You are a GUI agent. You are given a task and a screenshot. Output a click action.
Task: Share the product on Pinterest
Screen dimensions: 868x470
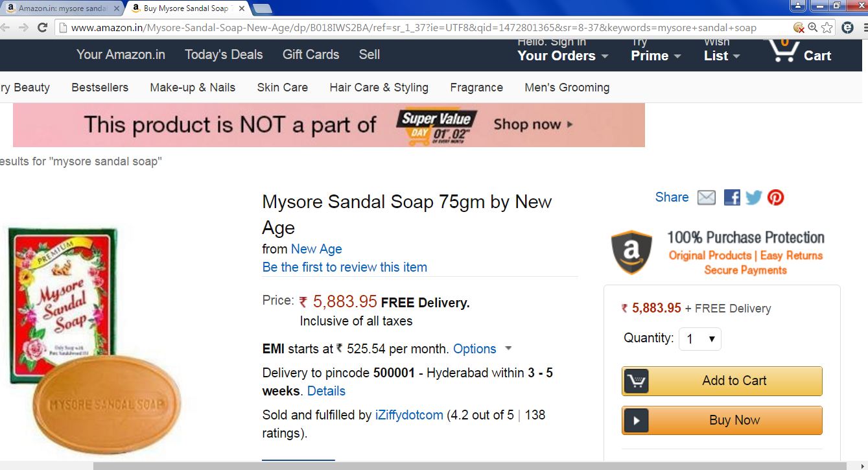(775, 198)
